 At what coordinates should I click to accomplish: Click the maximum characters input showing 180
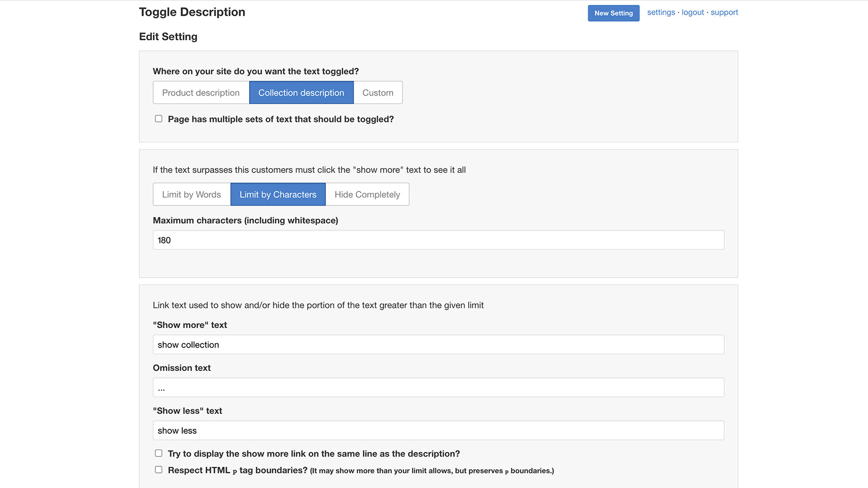[x=438, y=240]
